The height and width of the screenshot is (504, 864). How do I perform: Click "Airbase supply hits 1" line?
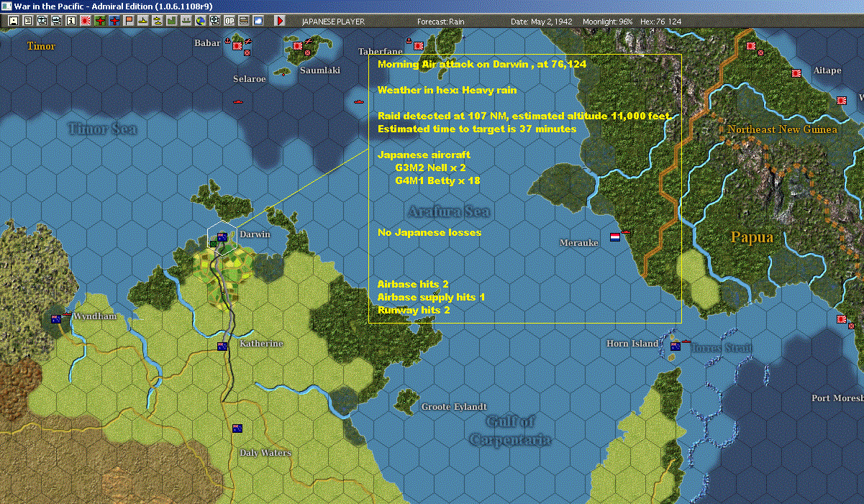click(431, 298)
